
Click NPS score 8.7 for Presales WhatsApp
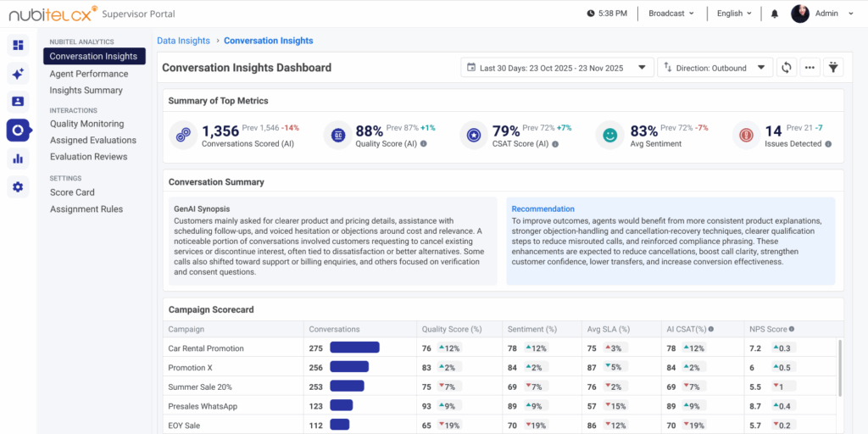click(x=755, y=406)
